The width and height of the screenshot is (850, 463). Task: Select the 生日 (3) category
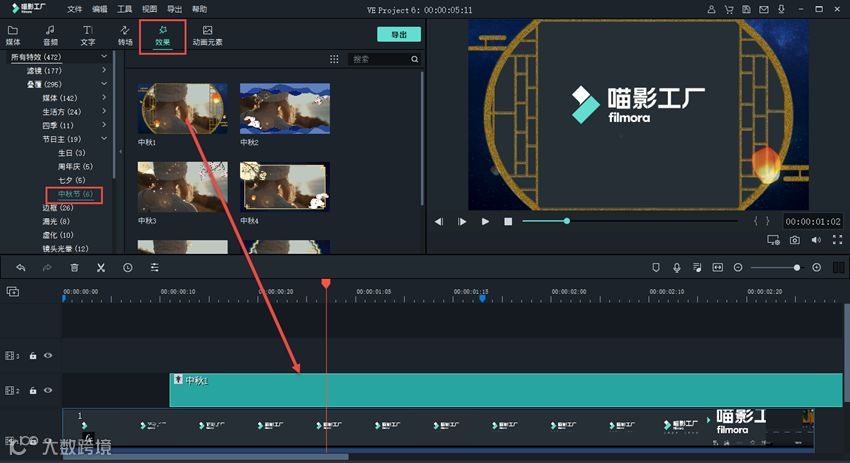point(72,153)
